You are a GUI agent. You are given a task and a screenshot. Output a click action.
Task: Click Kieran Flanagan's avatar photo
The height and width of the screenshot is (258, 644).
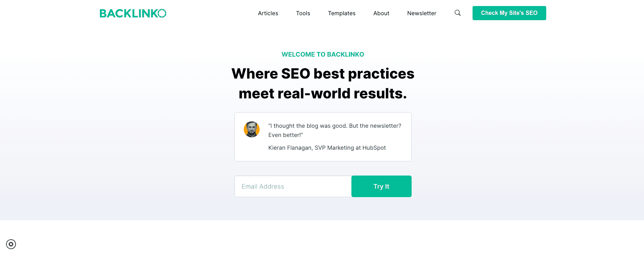coord(252,130)
